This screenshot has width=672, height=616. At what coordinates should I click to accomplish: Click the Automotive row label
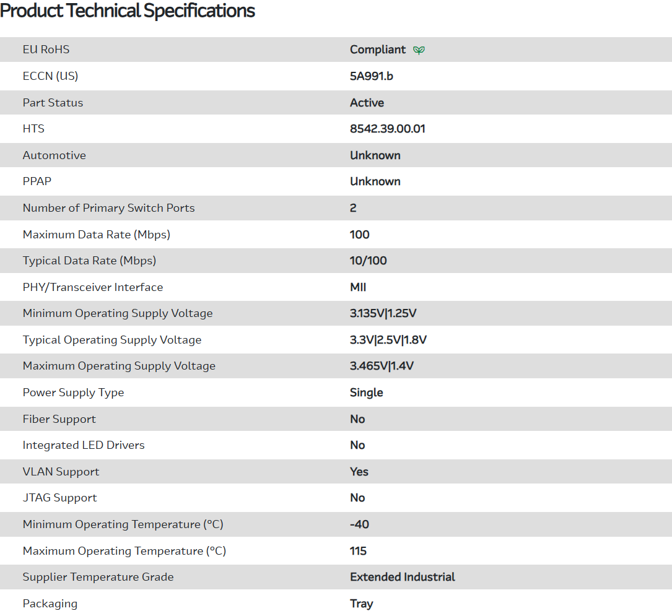point(54,155)
